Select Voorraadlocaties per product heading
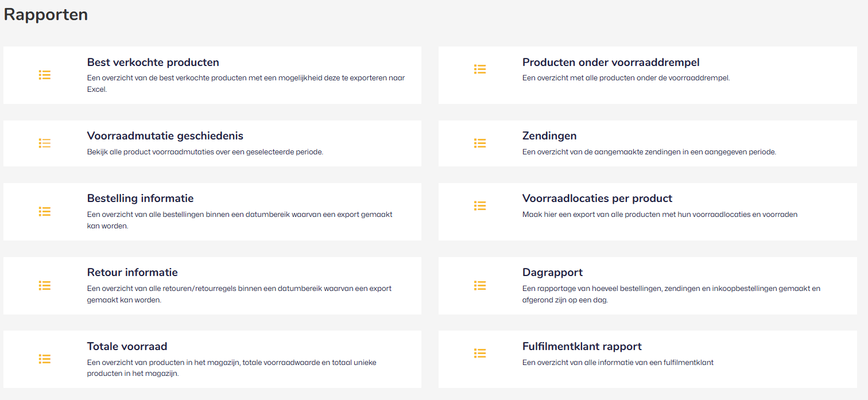Screen dimensions: 868x400 pyautogui.click(x=597, y=199)
